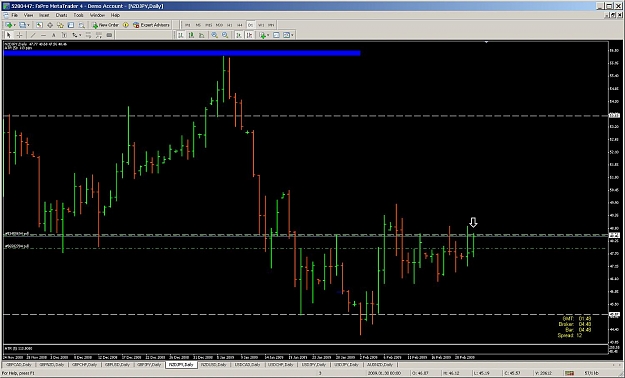Viewport: 625px width, 378px height.
Task: Select the M5 timeframe button
Action: click(x=198, y=25)
